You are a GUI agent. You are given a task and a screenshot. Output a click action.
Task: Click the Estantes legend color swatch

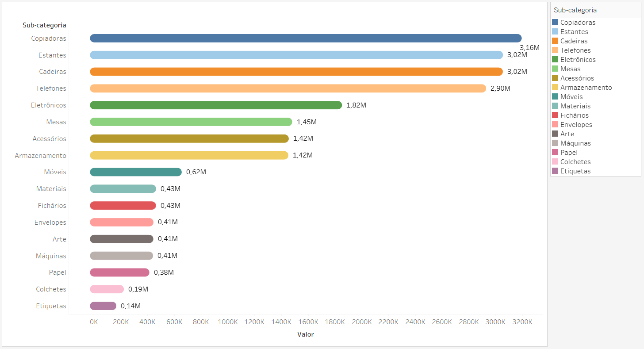click(x=555, y=31)
